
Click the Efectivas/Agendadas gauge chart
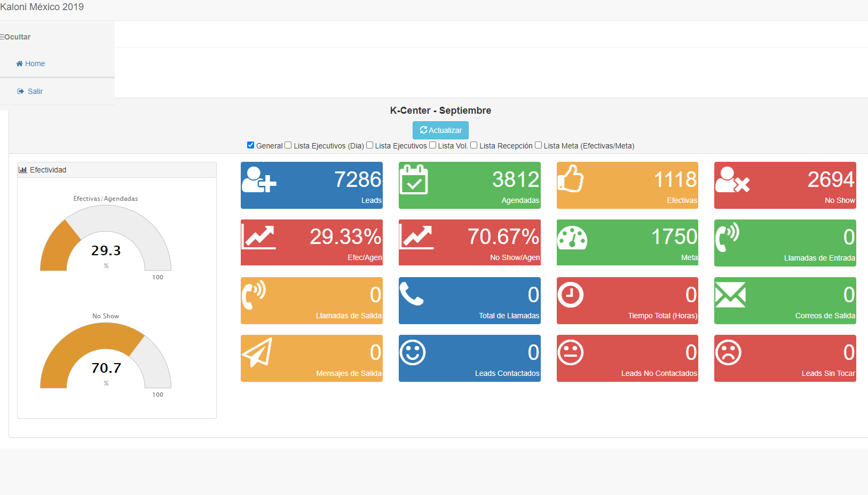106,240
